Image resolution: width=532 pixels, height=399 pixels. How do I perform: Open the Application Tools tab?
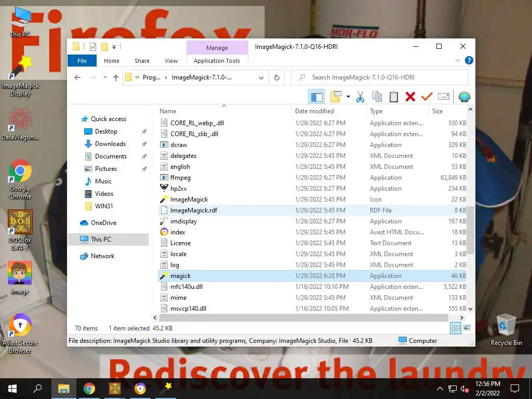[217, 61]
